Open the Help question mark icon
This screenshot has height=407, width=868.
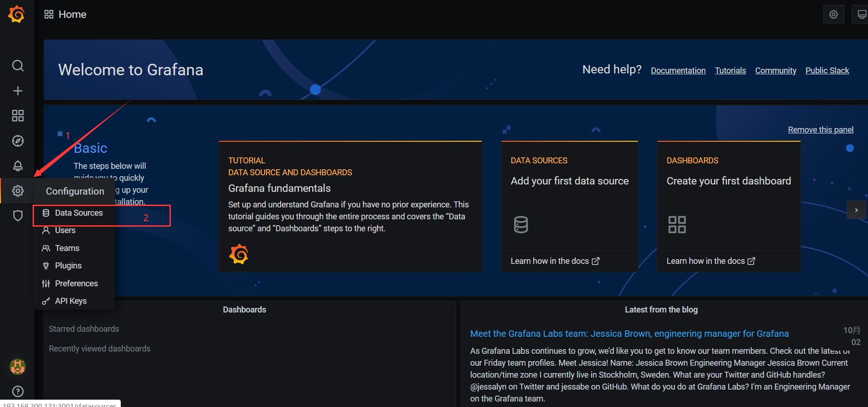(x=17, y=391)
